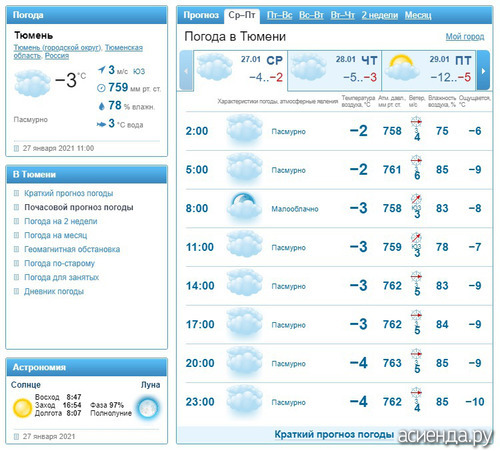The image size is (500, 451).
Task: Open Краткий прогноз погоды at table bottom
Action: pos(334,434)
